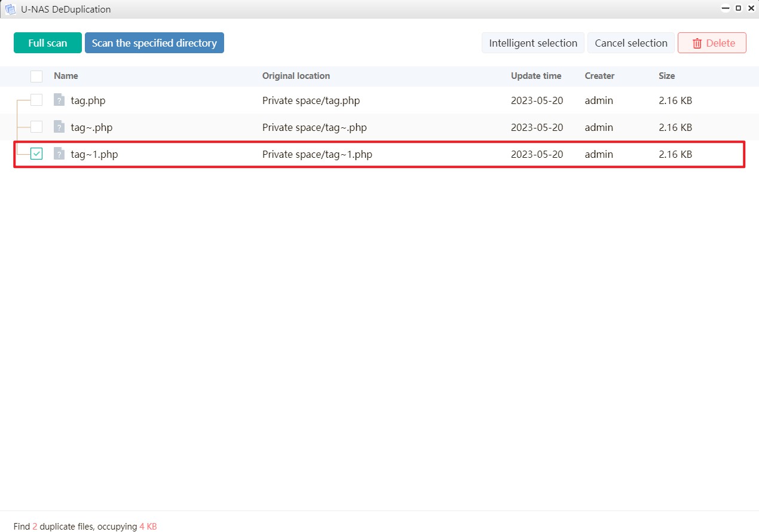Click the U-NAS DeDuplication app icon
759x532 pixels.
[10, 9]
